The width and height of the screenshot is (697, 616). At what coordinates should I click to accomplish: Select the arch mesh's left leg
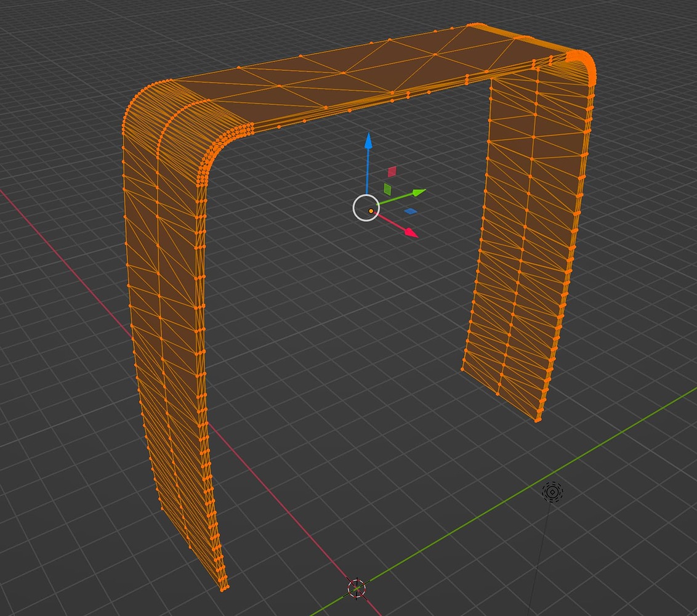pos(172,339)
